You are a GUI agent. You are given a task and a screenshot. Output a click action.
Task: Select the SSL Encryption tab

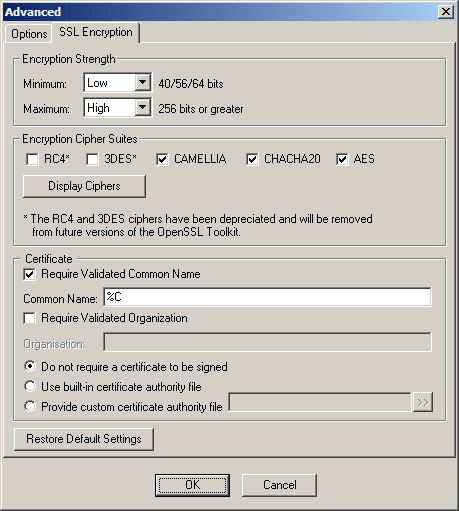(x=96, y=32)
